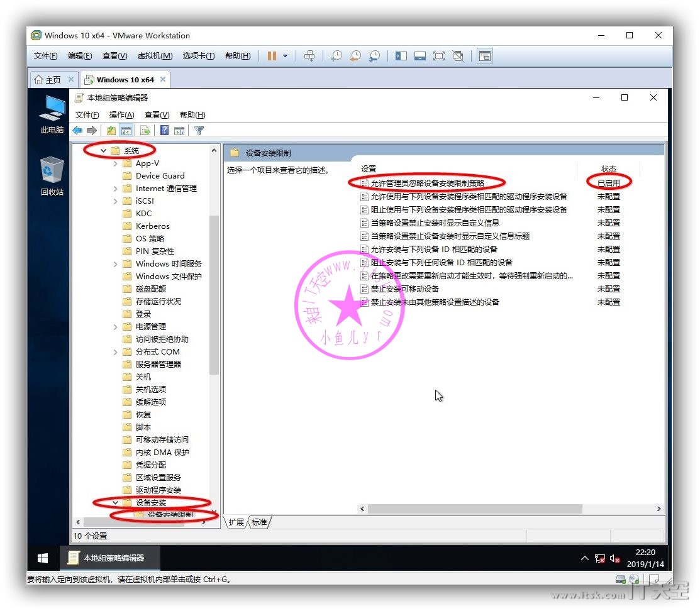Select policy 允许管理员忽略设备安装限制策略
The height and width of the screenshot is (611, 700).
coord(427,183)
